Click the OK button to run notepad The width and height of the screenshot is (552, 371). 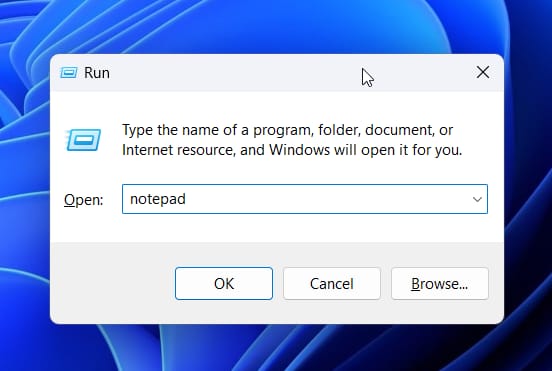[224, 283]
